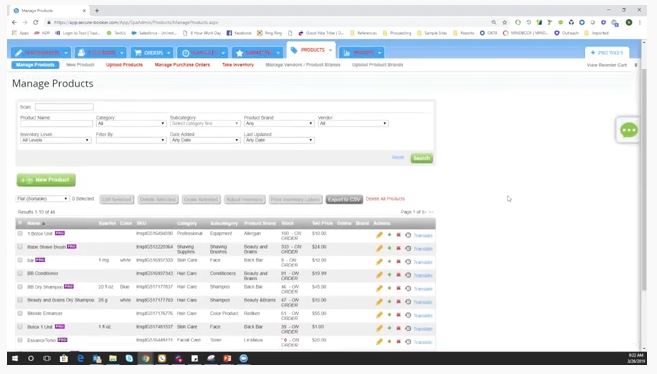Click the page vertical scrollbar

[x=644, y=180]
